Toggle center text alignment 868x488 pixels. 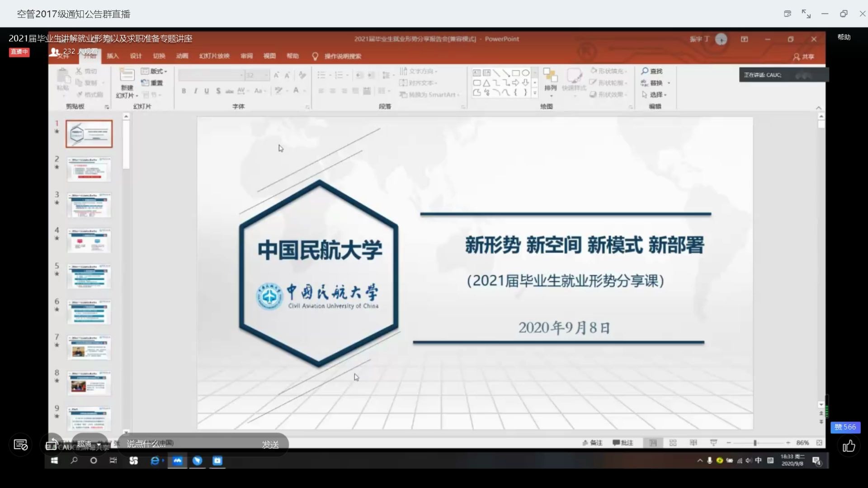[x=333, y=91]
